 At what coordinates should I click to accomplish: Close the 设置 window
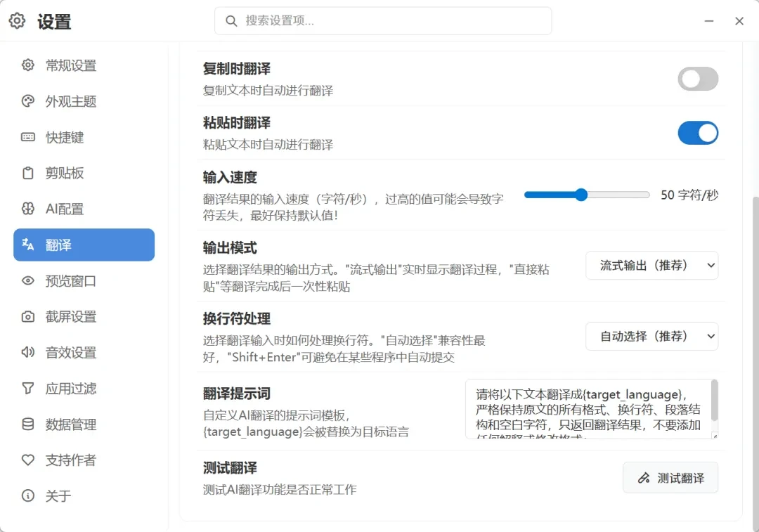[x=739, y=21]
